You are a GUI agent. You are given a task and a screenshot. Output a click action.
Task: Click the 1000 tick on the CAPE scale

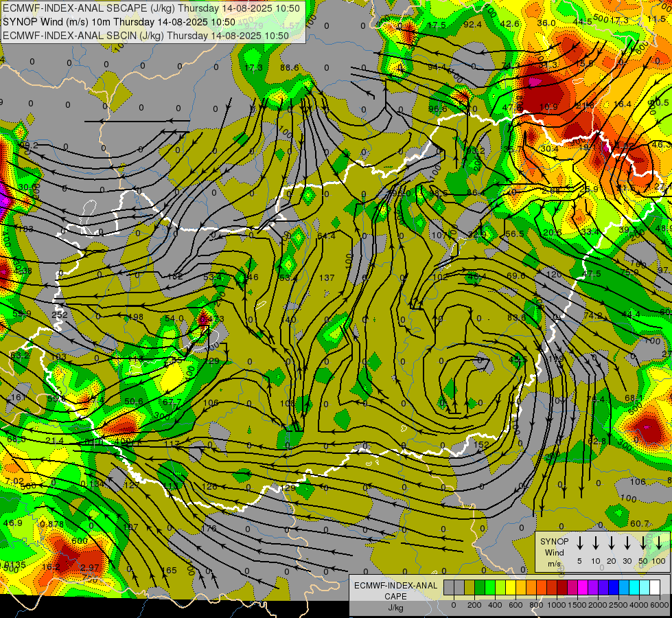[557, 605]
